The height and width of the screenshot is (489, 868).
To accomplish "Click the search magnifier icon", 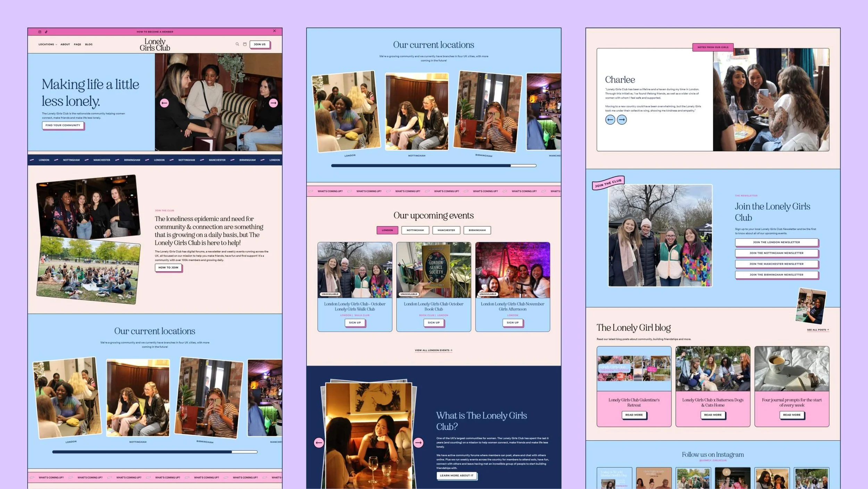I will click(x=237, y=44).
